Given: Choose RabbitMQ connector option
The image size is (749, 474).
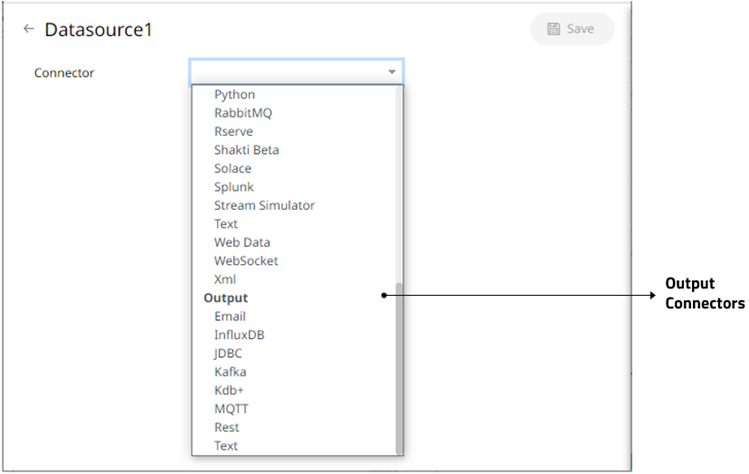Looking at the screenshot, I should (242, 113).
